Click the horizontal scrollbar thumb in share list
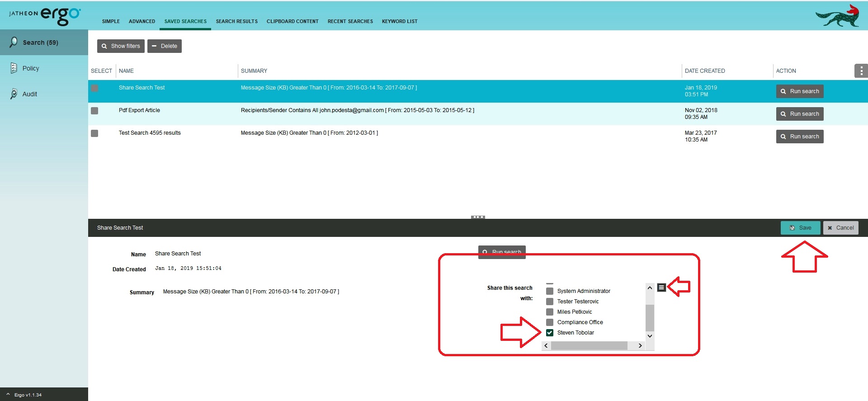 tap(589, 346)
